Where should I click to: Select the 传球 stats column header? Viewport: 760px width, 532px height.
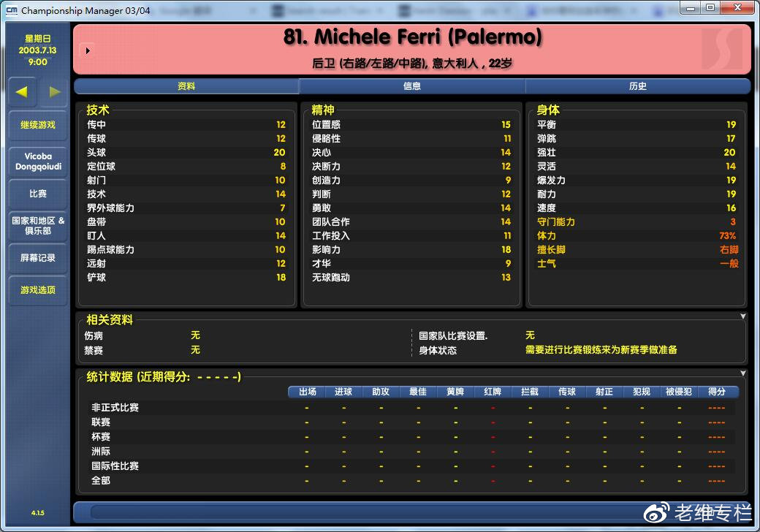567,392
